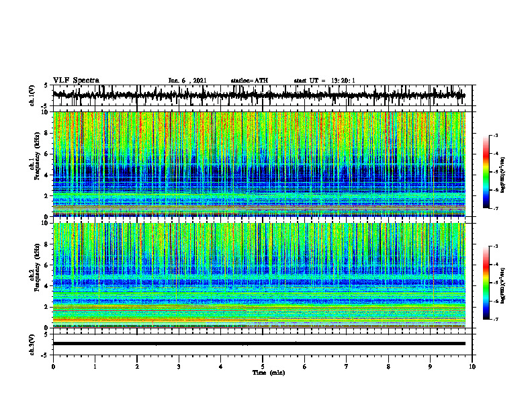Screen dimensions: 532x411
Task: Click the "station=ATH" header label
Action: [249, 81]
